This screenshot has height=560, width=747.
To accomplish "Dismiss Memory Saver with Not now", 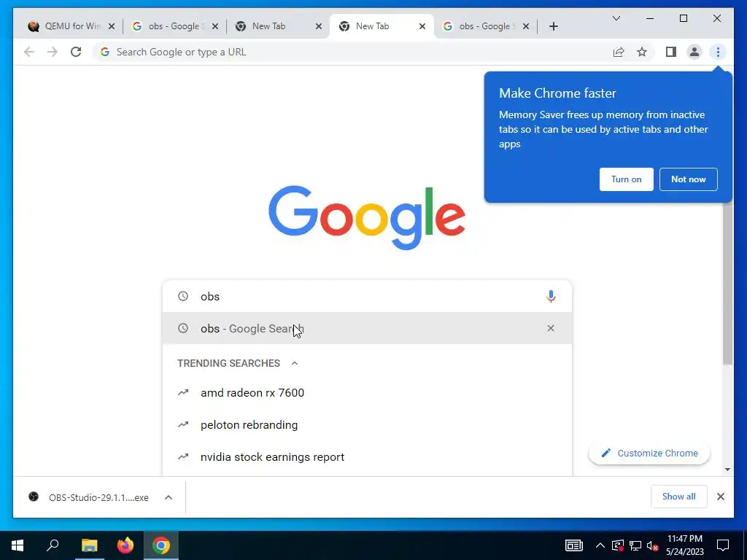I will (688, 179).
